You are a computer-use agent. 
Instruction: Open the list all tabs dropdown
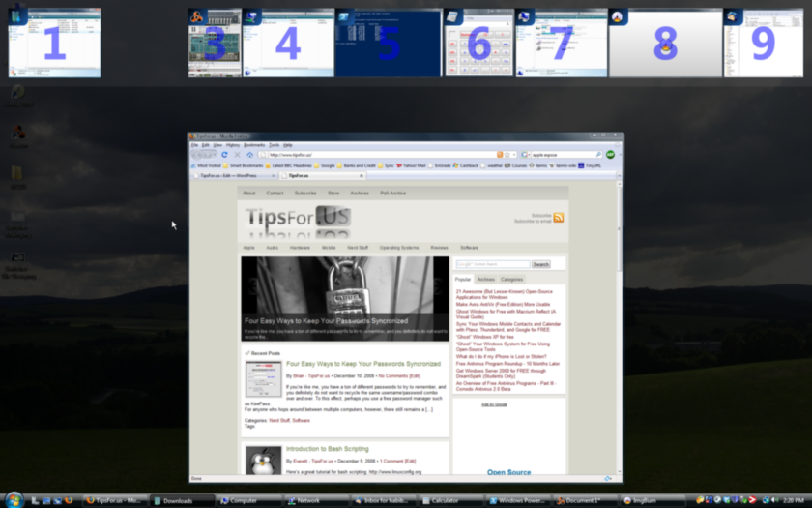(618, 176)
